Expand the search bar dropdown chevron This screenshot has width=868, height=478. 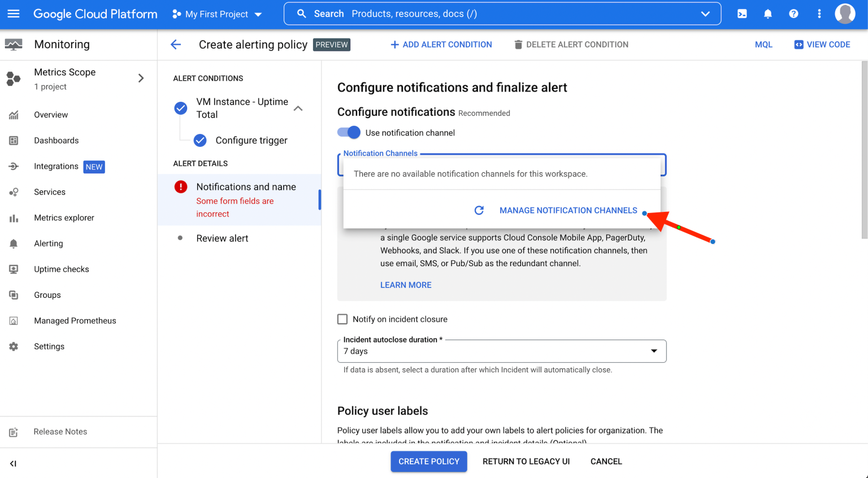705,14
